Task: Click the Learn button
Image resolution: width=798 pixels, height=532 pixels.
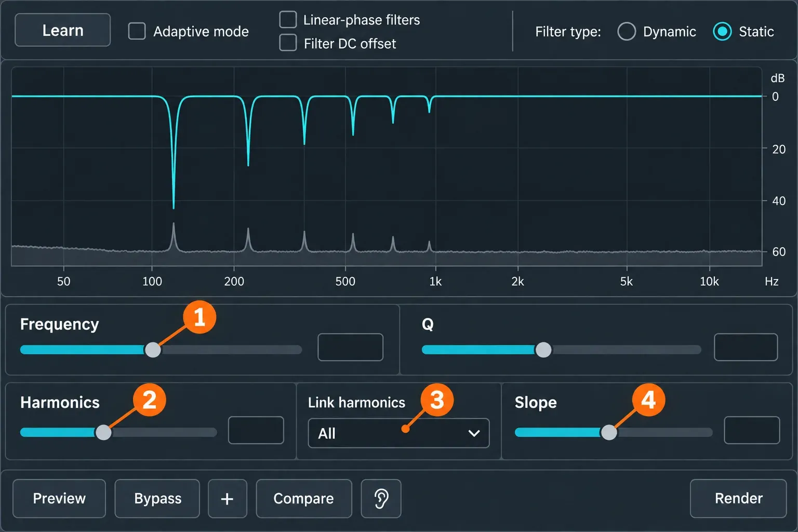Action: (63, 30)
